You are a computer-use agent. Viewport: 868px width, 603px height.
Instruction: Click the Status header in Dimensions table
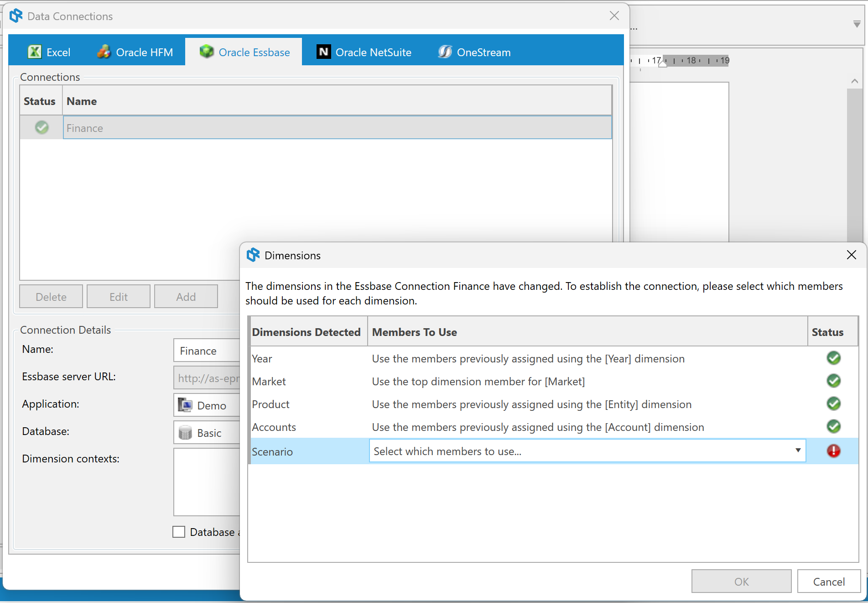coord(833,332)
